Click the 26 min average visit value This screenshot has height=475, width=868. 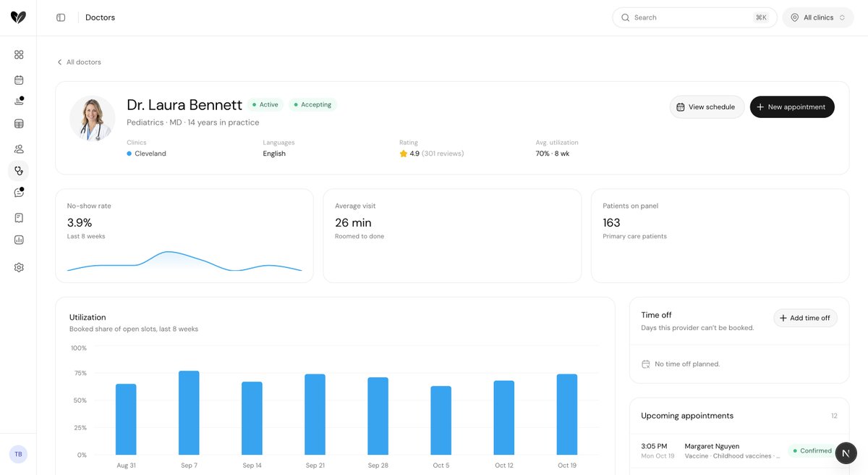pos(353,223)
